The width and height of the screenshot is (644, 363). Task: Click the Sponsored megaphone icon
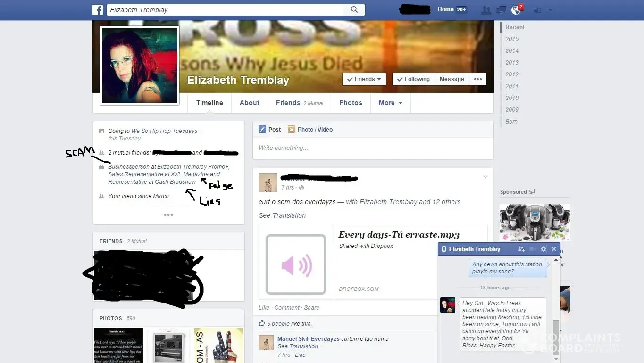532,192
